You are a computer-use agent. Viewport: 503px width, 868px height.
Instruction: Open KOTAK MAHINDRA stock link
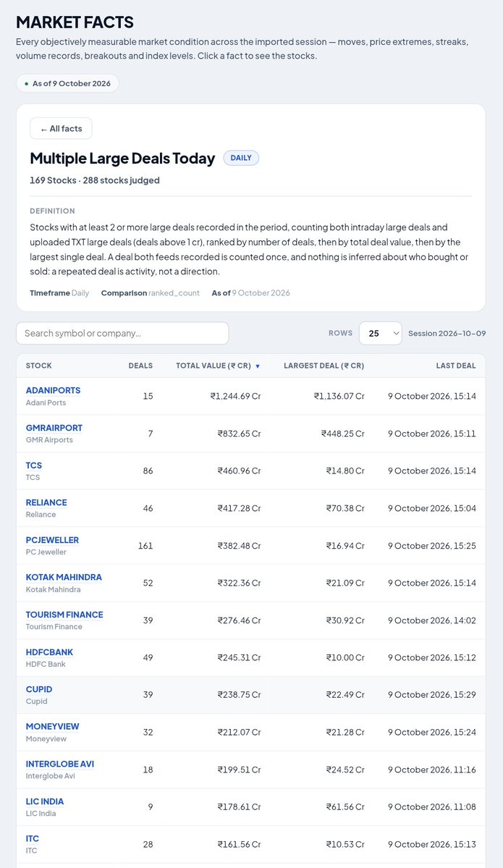tap(64, 578)
